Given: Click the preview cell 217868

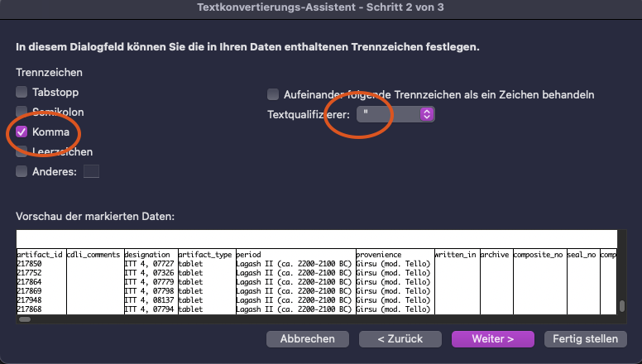Looking at the screenshot, I should 29,309.
